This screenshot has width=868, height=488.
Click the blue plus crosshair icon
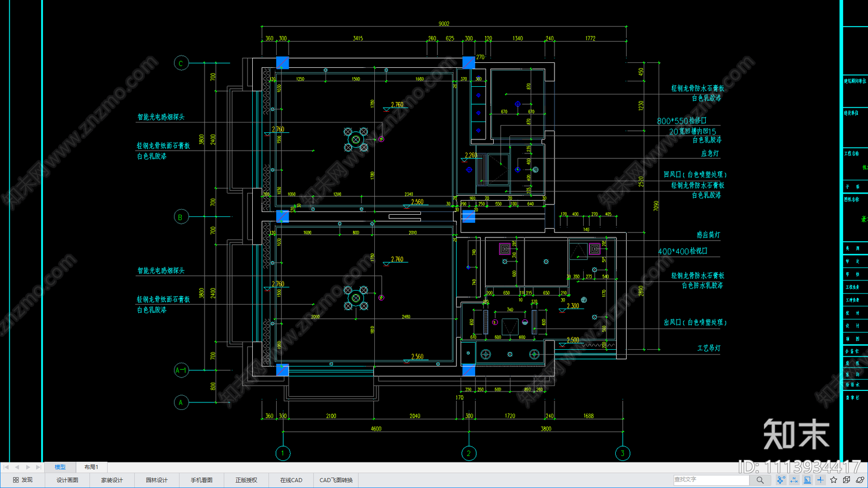point(820,480)
